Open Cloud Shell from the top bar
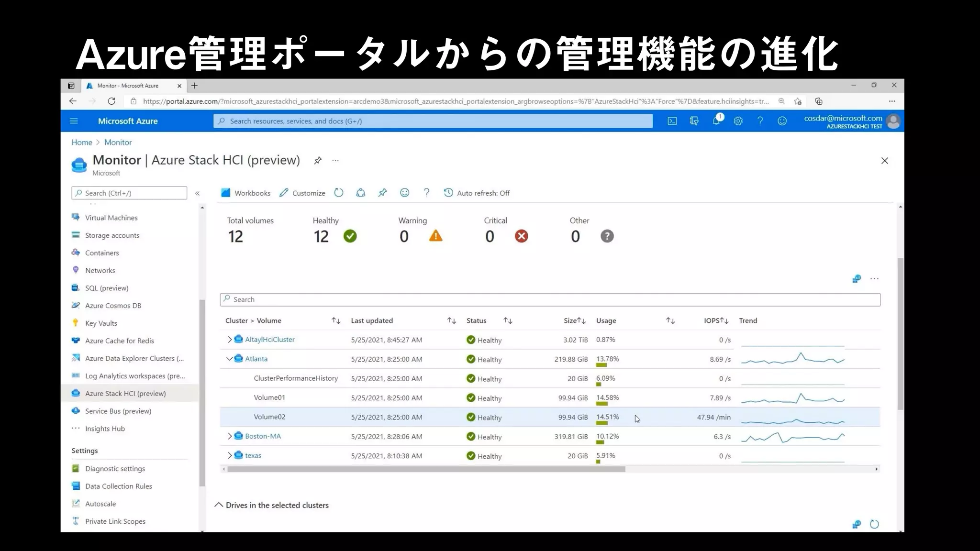Image resolution: width=980 pixels, height=551 pixels. coord(672,121)
